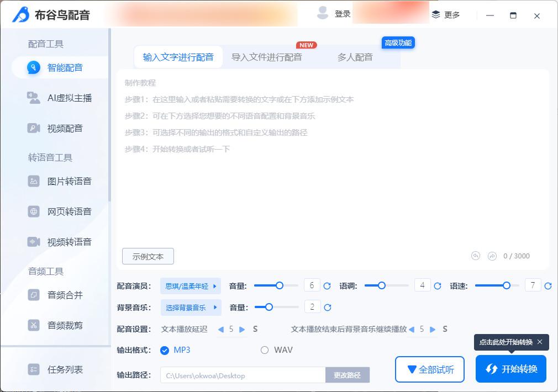Click the 语速 value box showing 7
The image size is (558, 392).
point(533,285)
